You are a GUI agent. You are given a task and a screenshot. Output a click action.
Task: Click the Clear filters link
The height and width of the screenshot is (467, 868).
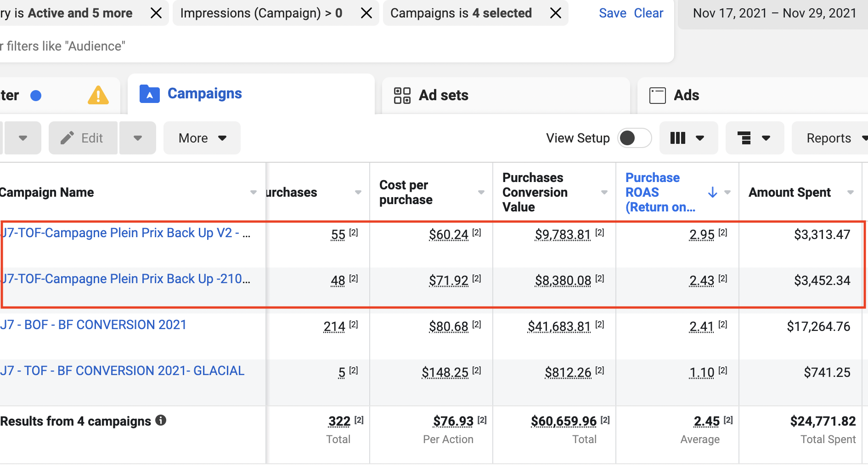(648, 13)
